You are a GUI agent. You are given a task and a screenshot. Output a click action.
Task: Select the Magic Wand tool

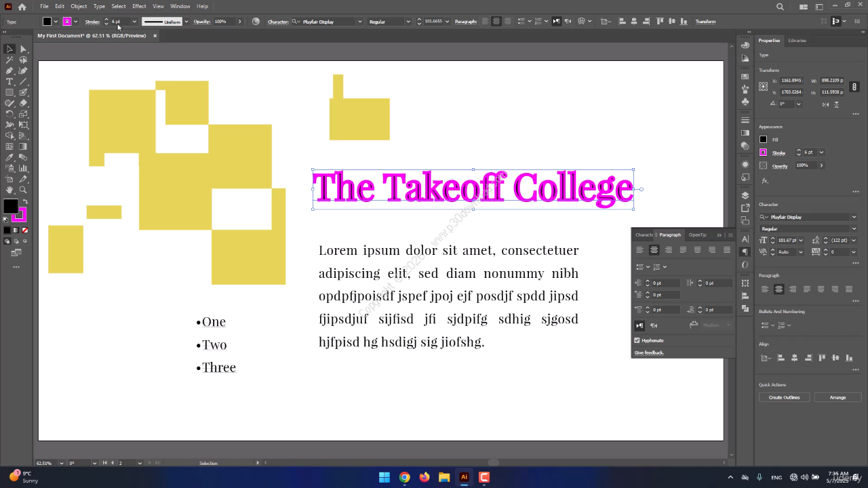[x=9, y=60]
